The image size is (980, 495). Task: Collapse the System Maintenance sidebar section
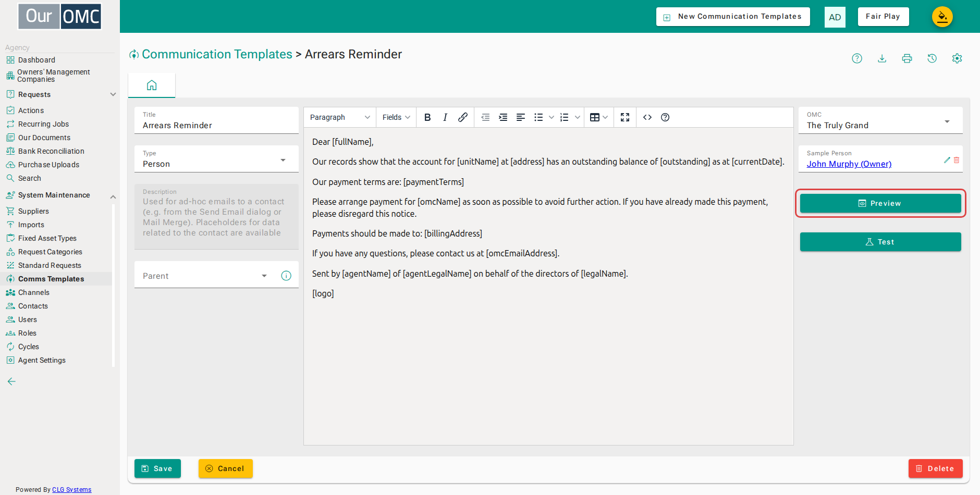tap(113, 196)
